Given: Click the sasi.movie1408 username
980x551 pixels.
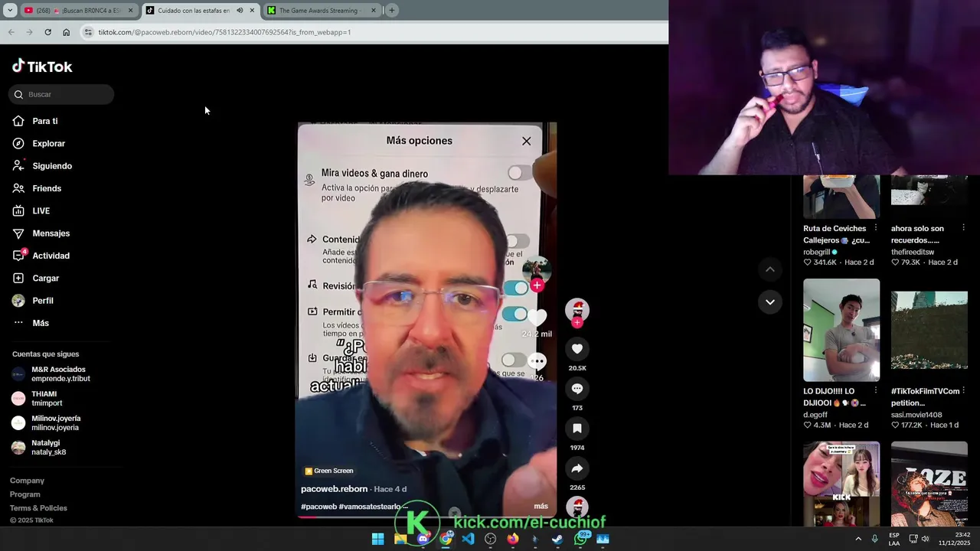Looking at the screenshot, I should (916, 415).
